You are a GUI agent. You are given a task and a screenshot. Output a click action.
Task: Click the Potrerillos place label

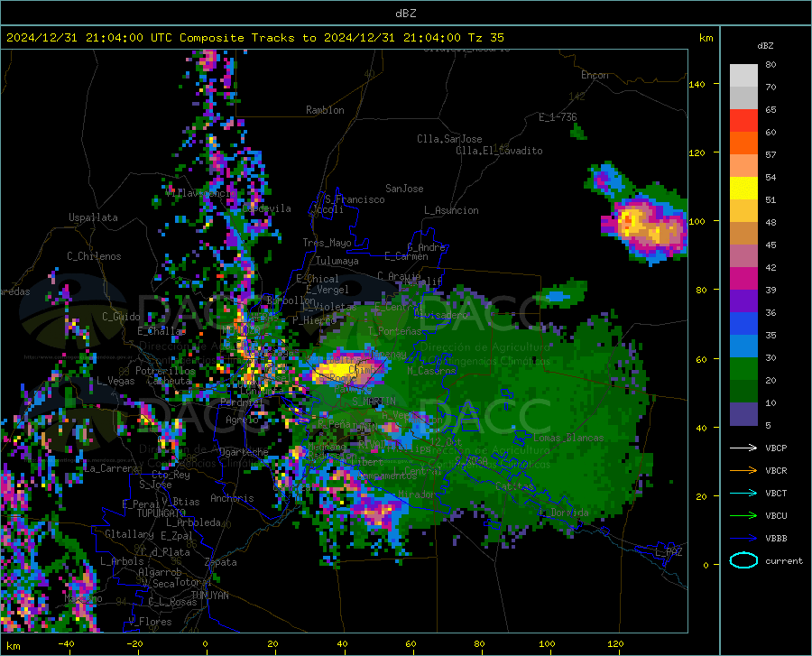[x=165, y=371]
